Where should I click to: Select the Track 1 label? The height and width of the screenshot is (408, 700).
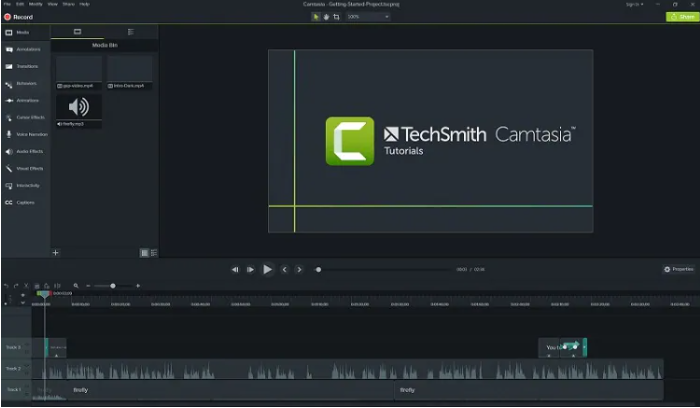click(x=13, y=389)
